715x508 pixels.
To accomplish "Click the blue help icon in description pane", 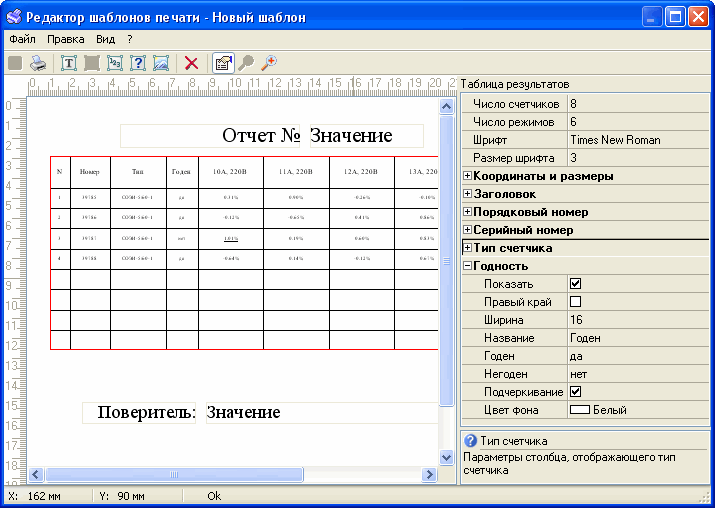I will tap(470, 441).
